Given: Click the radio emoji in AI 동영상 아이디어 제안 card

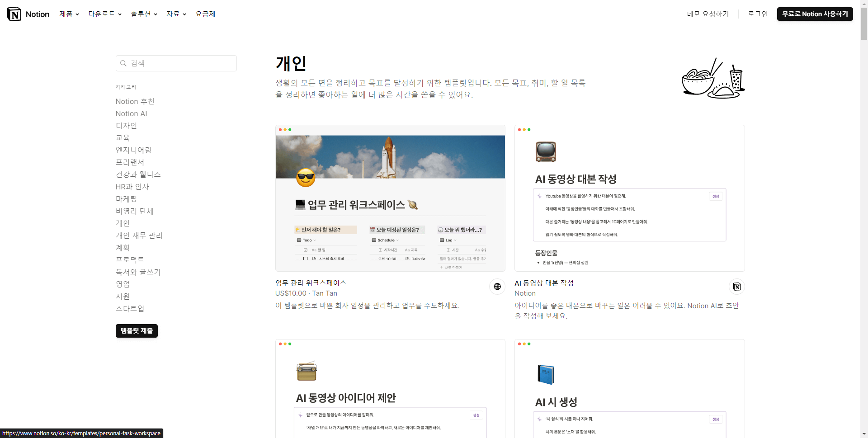Looking at the screenshot, I should point(307,371).
